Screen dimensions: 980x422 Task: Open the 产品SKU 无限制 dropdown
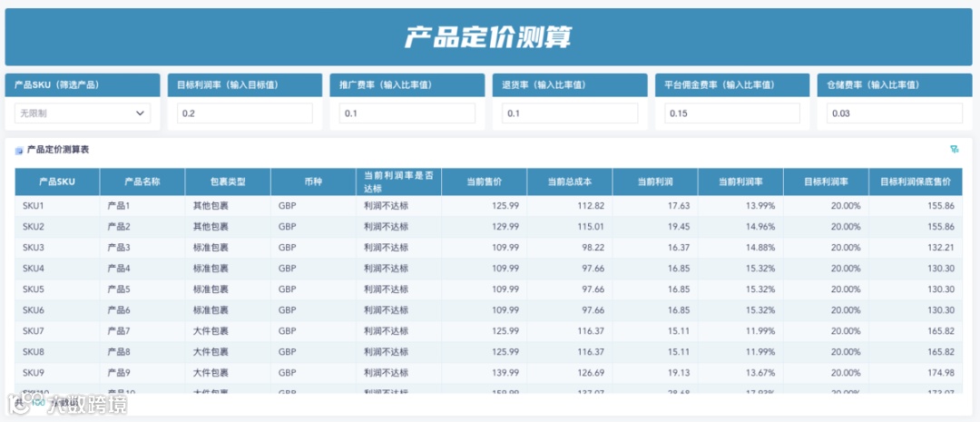click(x=83, y=113)
